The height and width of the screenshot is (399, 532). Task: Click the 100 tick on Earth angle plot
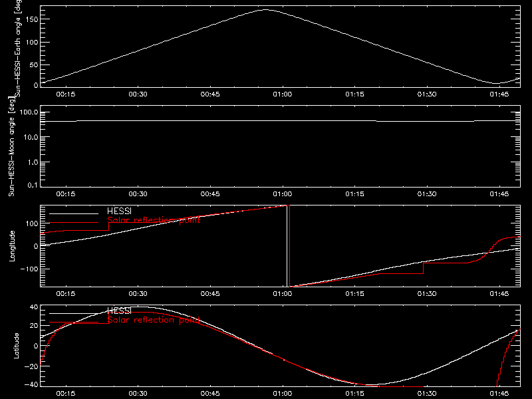pyautogui.click(x=32, y=43)
